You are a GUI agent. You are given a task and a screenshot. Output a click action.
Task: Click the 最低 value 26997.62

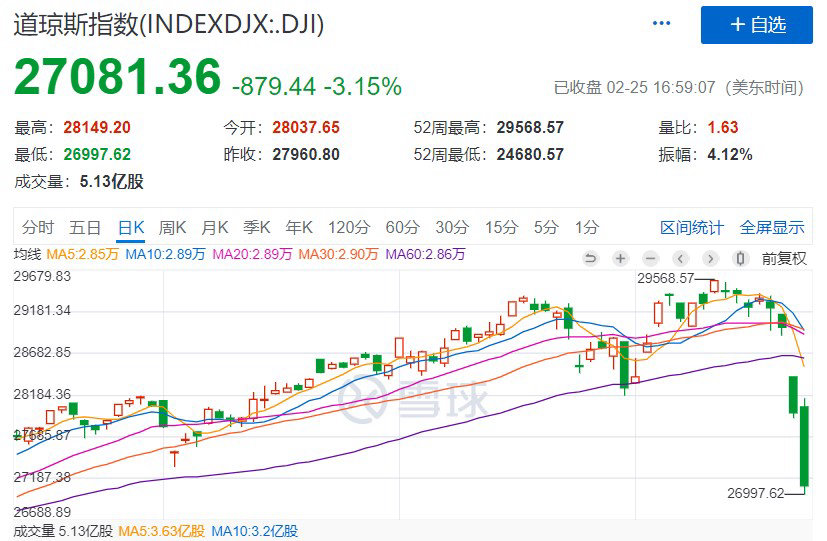click(97, 154)
